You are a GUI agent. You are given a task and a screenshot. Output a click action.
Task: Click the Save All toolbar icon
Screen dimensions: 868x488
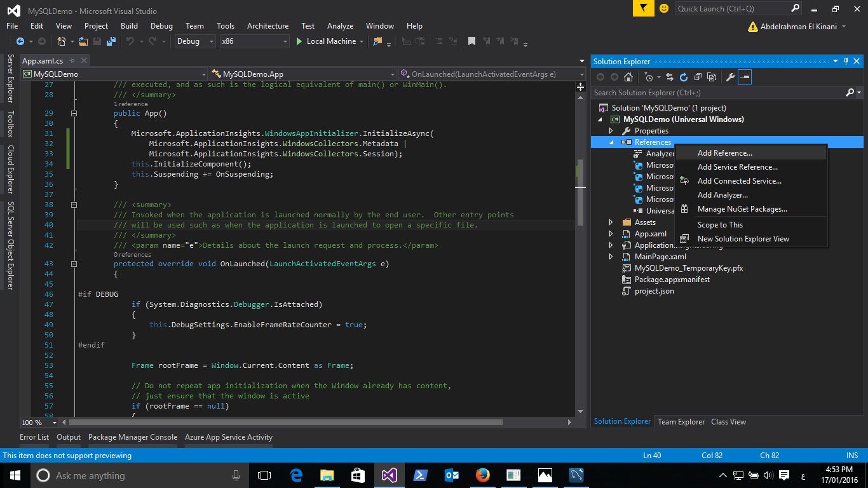(111, 41)
